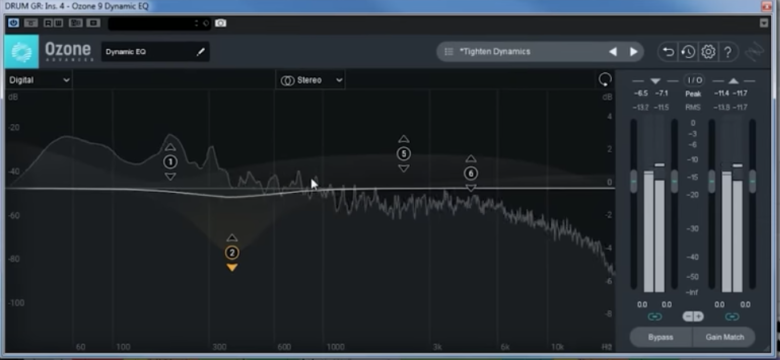
Task: Click the undo arrow icon
Action: [x=669, y=52]
